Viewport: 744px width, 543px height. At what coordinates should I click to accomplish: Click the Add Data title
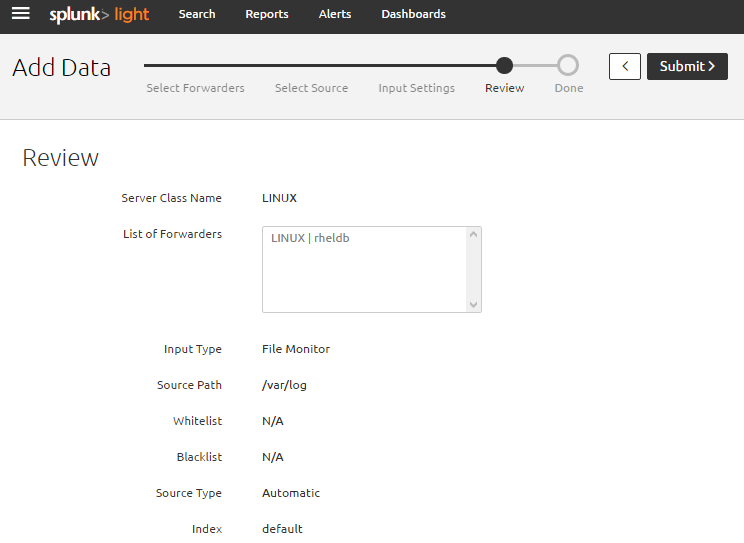62,68
